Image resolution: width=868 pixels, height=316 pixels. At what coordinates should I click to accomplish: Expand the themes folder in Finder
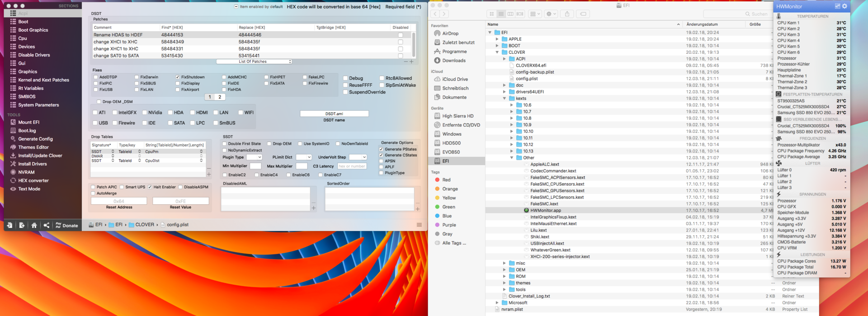pos(504,283)
